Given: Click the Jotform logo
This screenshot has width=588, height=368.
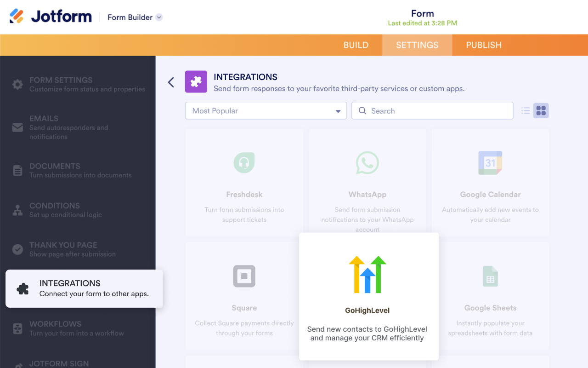Looking at the screenshot, I should [51, 17].
